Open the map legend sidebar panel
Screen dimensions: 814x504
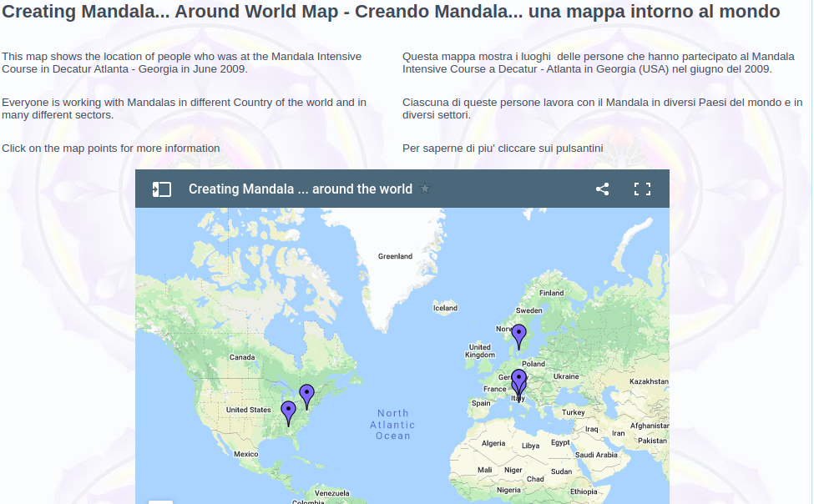[161, 189]
